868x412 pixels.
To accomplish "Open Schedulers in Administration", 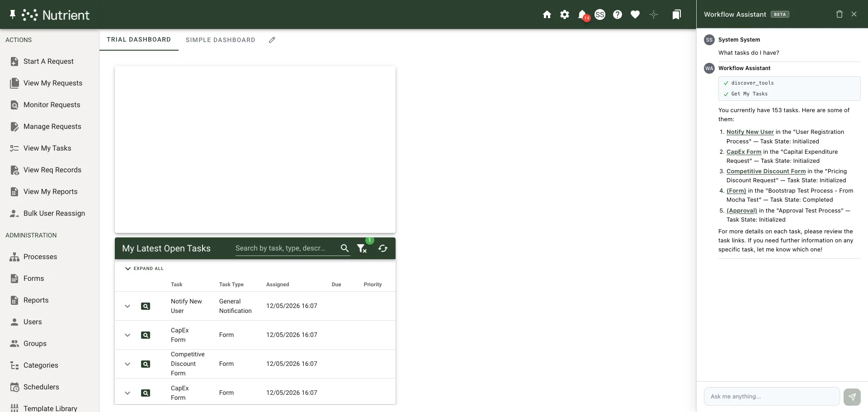I will 49,387.
